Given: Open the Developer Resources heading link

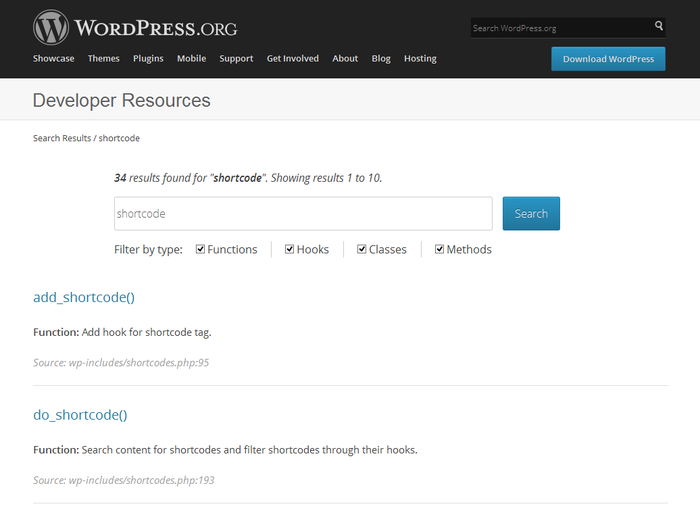Looking at the screenshot, I should pyautogui.click(x=121, y=100).
